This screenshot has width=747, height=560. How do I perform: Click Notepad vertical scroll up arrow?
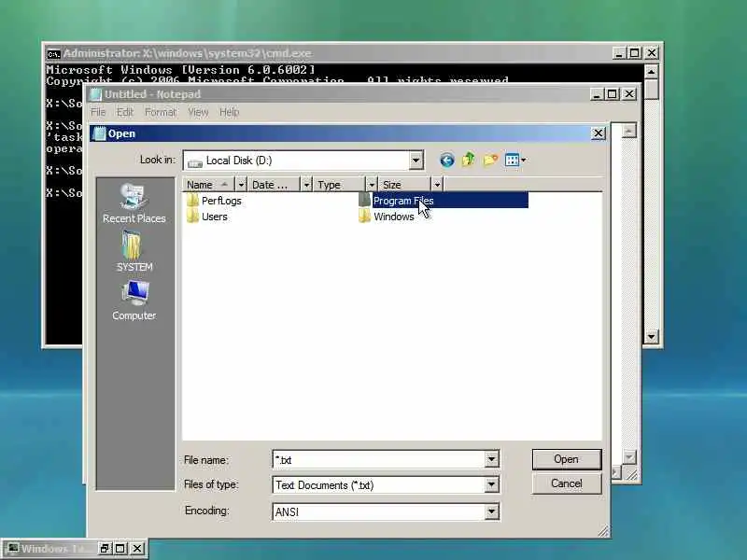tap(628, 131)
